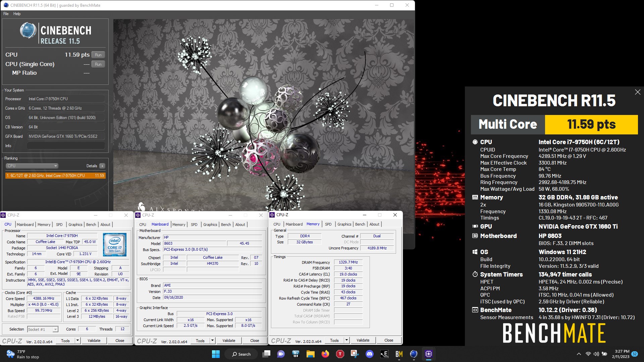This screenshot has width=644, height=362.
Task: Open Wi-Fi network settings in system tray
Action: point(588,354)
